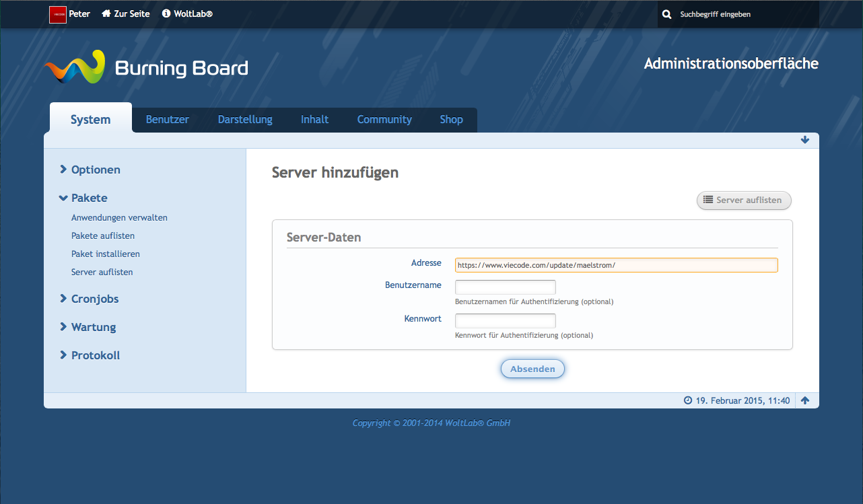Click the WoltLab info icon
Screen dimensions: 863x504
pos(166,14)
